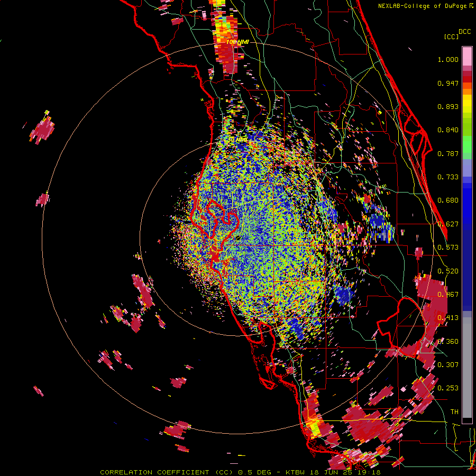The image size is (476, 476).
Task: Pick the yellow scale segment near 0.893
Action: (467, 104)
